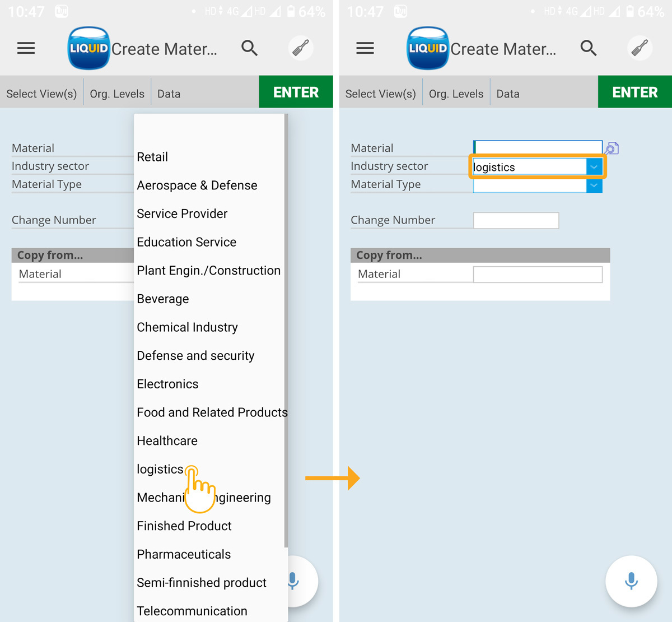Open the Material field search help icon
672x622 pixels.
coord(612,148)
